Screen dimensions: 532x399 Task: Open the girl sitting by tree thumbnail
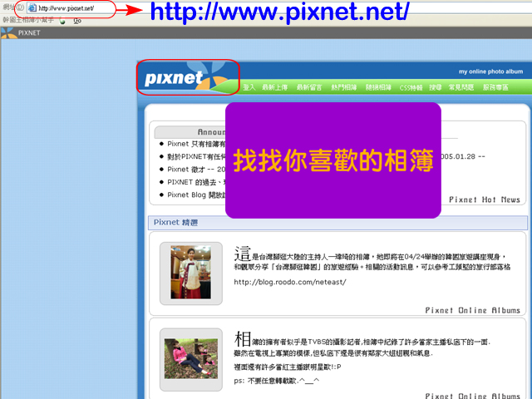191,358
